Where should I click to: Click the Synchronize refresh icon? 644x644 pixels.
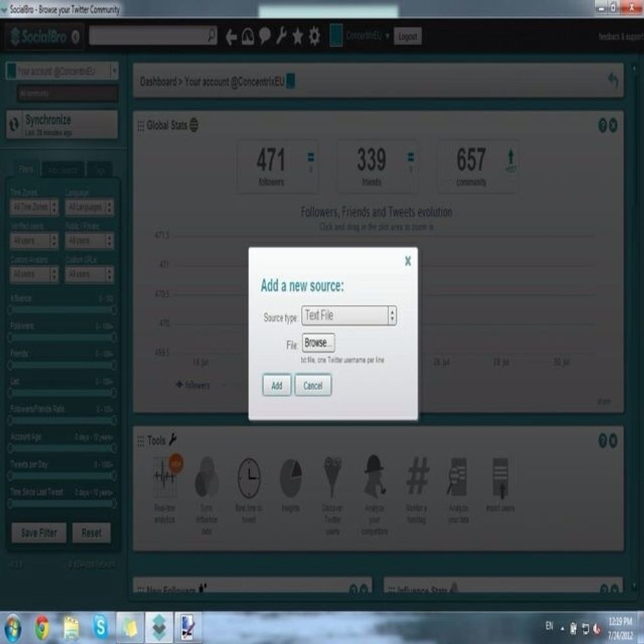[14, 125]
